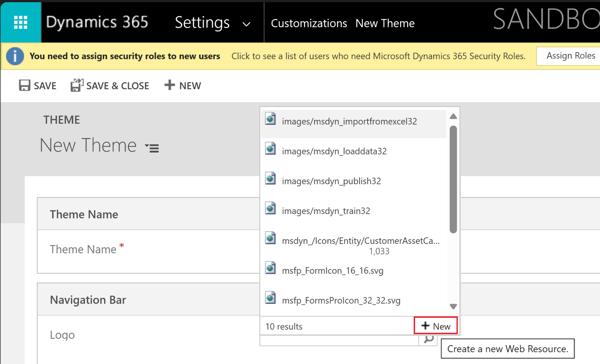Click the required Theme Name field label

(83, 249)
